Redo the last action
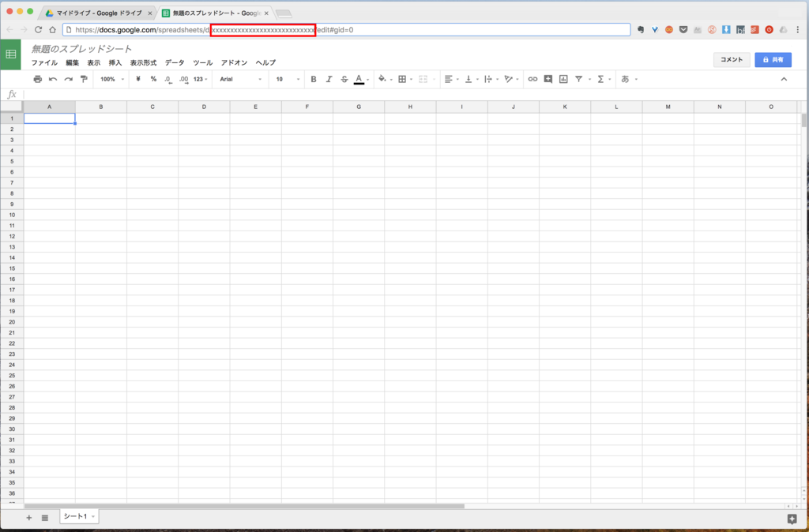Viewport: 809px width, 532px height. coord(68,80)
